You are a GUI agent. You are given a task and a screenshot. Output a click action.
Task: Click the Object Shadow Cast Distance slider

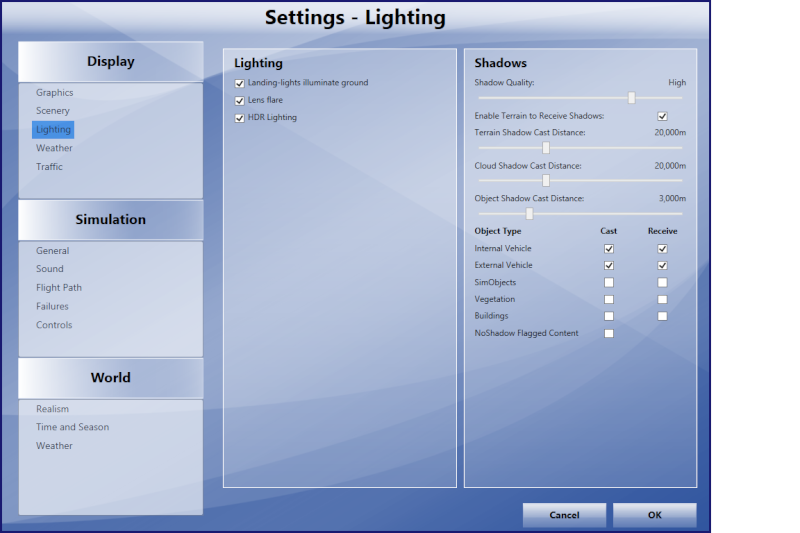click(580, 214)
